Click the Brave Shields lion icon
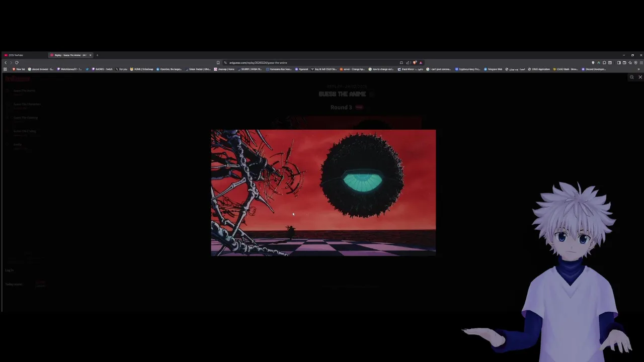This screenshot has height=362, width=644. click(x=415, y=62)
